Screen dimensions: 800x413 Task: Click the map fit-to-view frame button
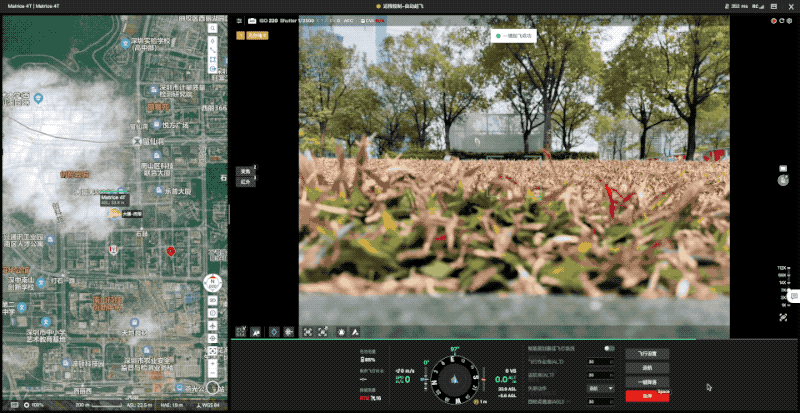213,351
